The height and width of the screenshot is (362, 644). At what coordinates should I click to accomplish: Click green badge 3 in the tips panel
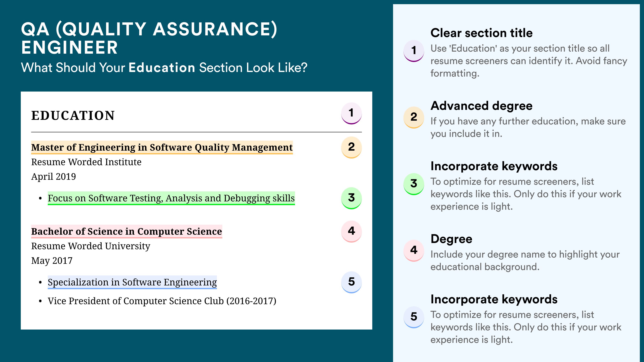[413, 184]
